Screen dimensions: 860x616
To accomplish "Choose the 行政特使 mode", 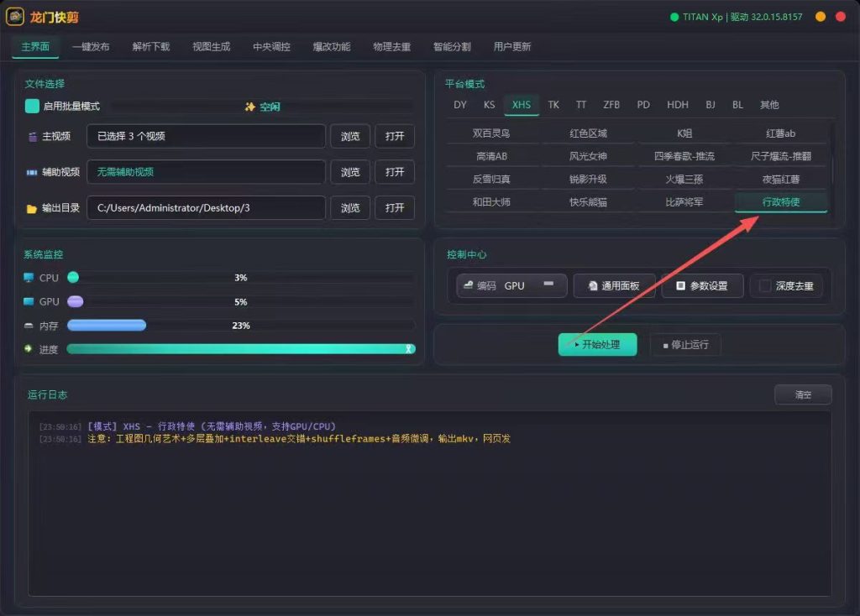I will point(780,202).
